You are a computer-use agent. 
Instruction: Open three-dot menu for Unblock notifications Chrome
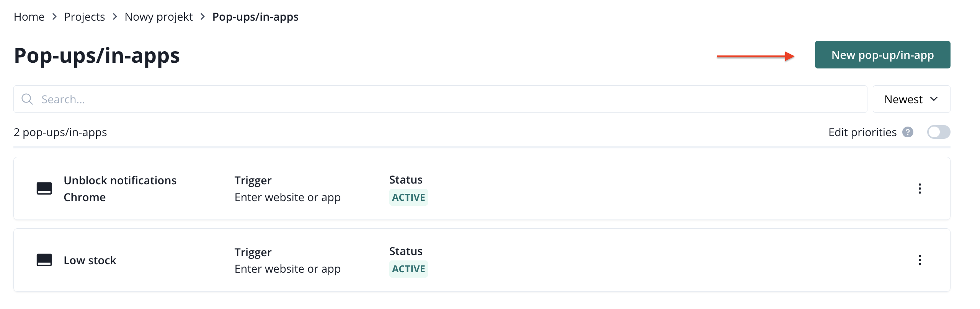920,189
